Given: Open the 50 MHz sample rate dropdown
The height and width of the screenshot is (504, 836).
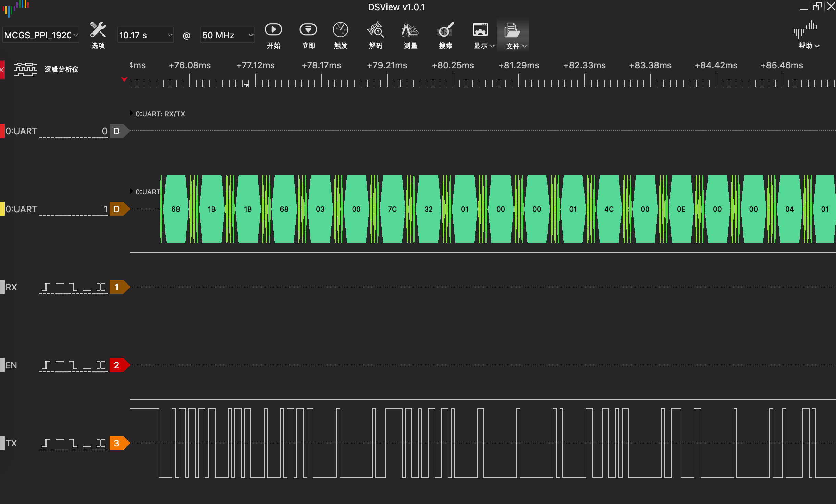Looking at the screenshot, I should click(227, 35).
